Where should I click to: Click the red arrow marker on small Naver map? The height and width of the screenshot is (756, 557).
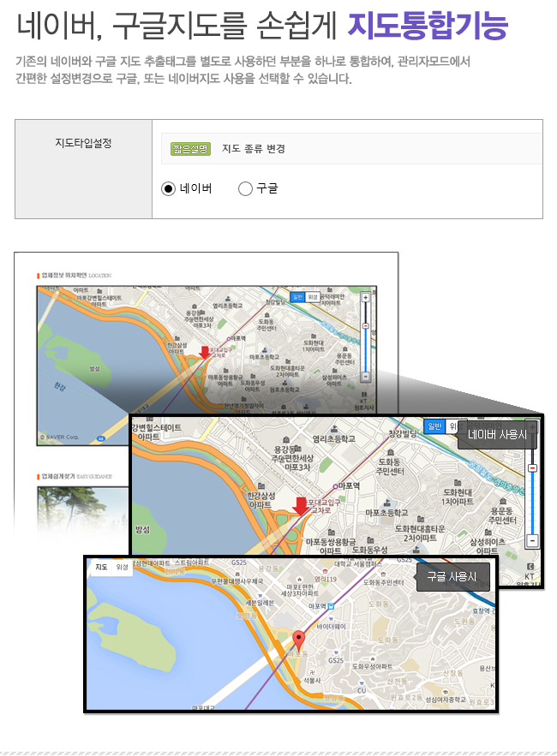tap(205, 353)
